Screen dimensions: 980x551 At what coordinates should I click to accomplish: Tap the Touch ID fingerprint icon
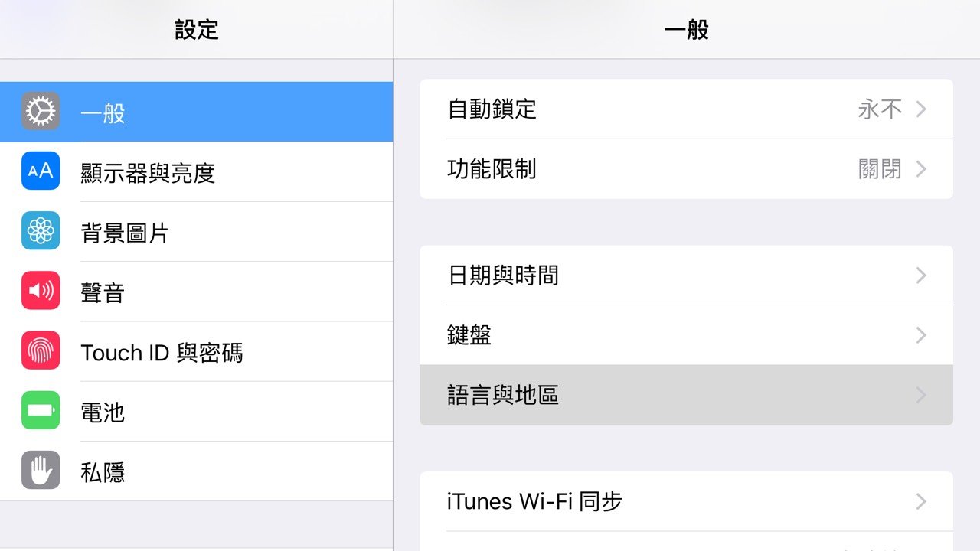(41, 351)
